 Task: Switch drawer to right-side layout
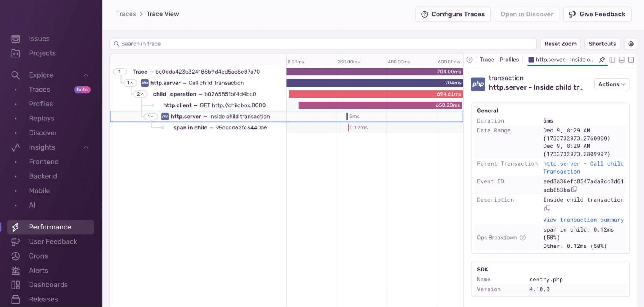(x=631, y=60)
